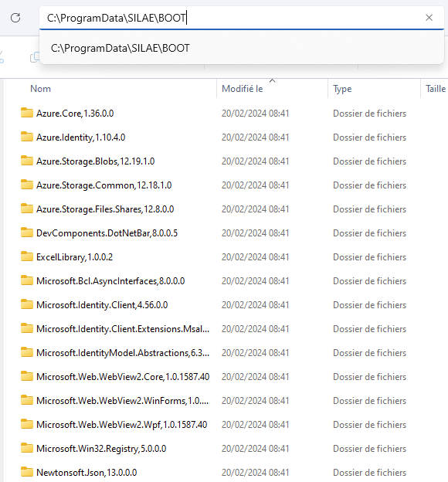
Task: Click the folder icon of Azure.Storage.Common,12.18.1.0
Action: tap(27, 185)
